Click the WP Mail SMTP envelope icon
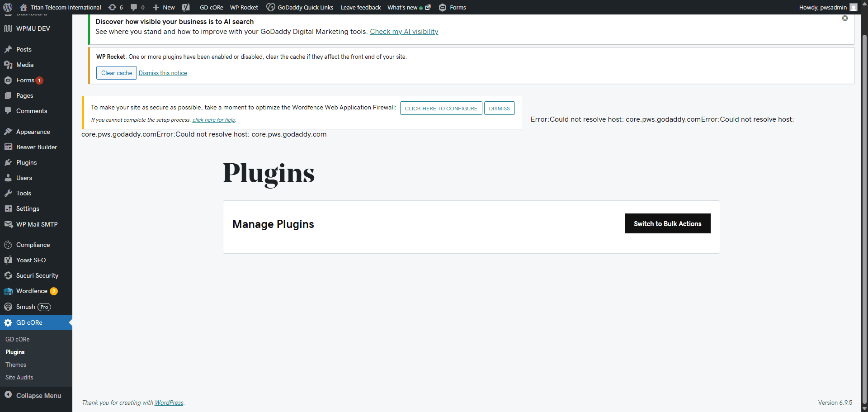 [x=8, y=224]
